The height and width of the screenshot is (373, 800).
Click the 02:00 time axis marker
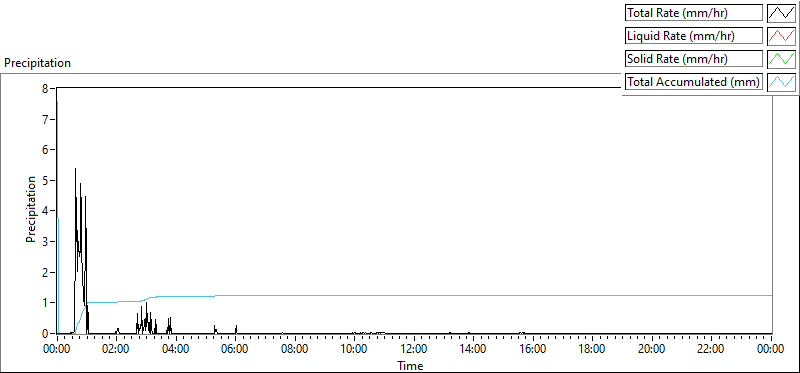(116, 350)
